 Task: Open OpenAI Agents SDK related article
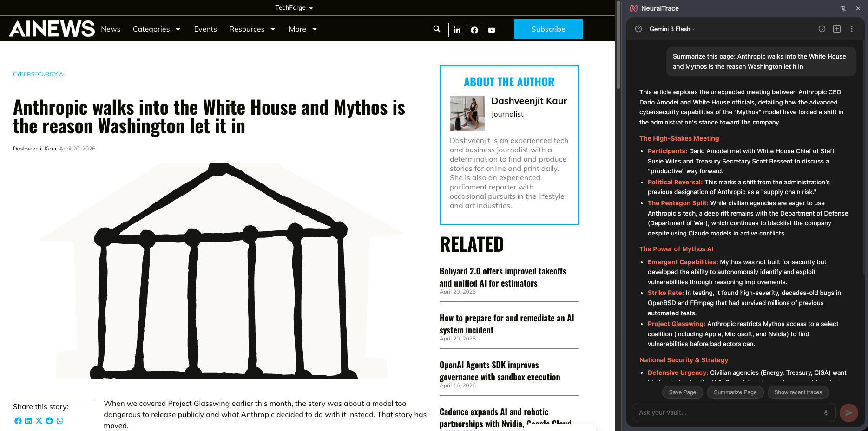click(500, 371)
